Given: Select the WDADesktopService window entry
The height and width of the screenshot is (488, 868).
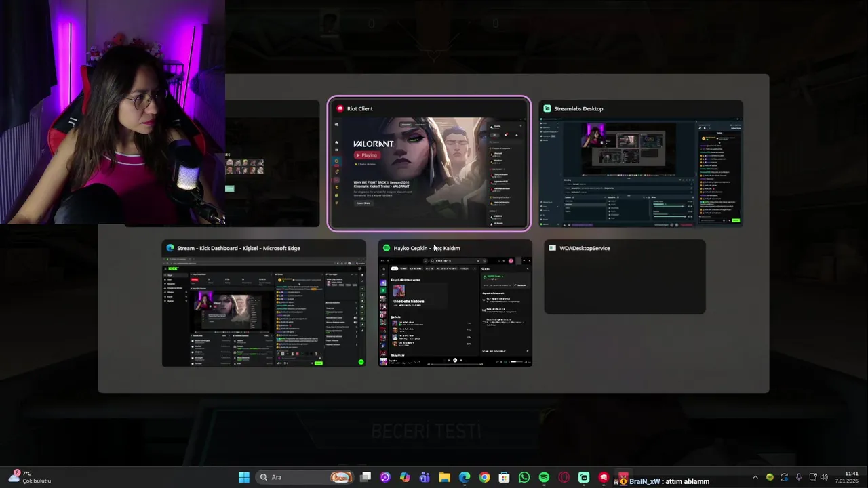Looking at the screenshot, I should (x=625, y=277).
